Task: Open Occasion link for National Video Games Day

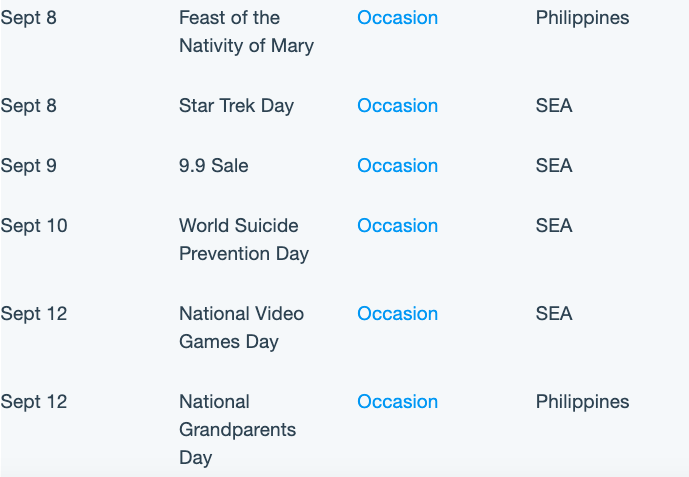Action: coord(397,314)
